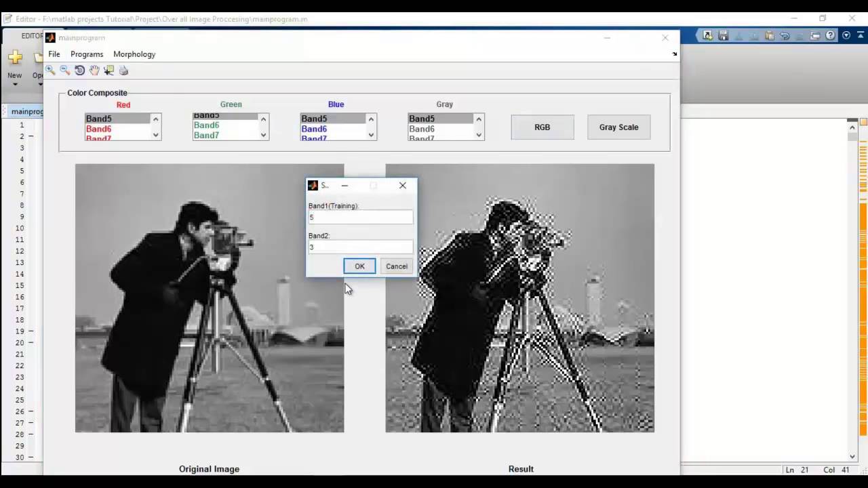Confirm the dialog with OK

click(x=359, y=266)
